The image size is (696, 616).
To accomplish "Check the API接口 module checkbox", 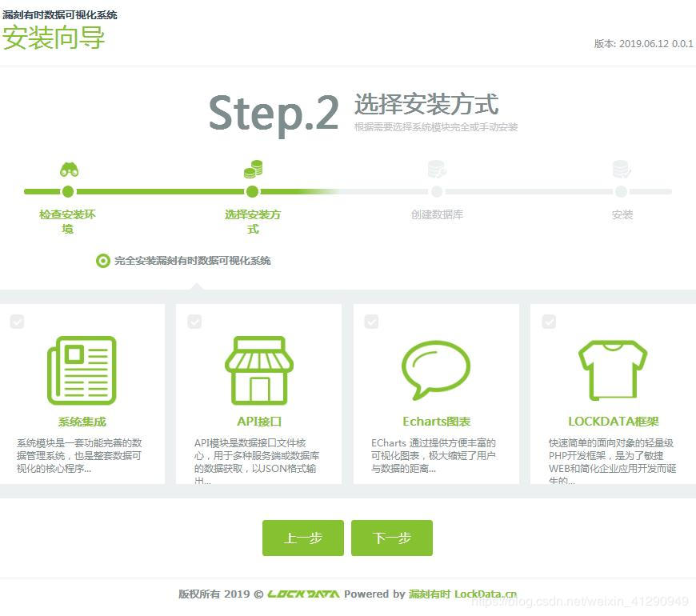I will point(194,321).
